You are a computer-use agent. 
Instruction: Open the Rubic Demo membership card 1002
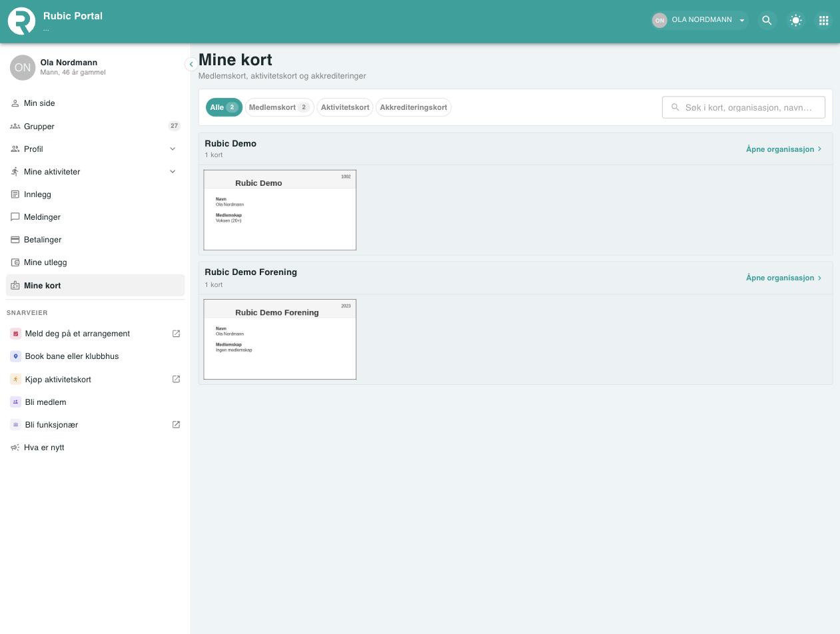pos(280,210)
